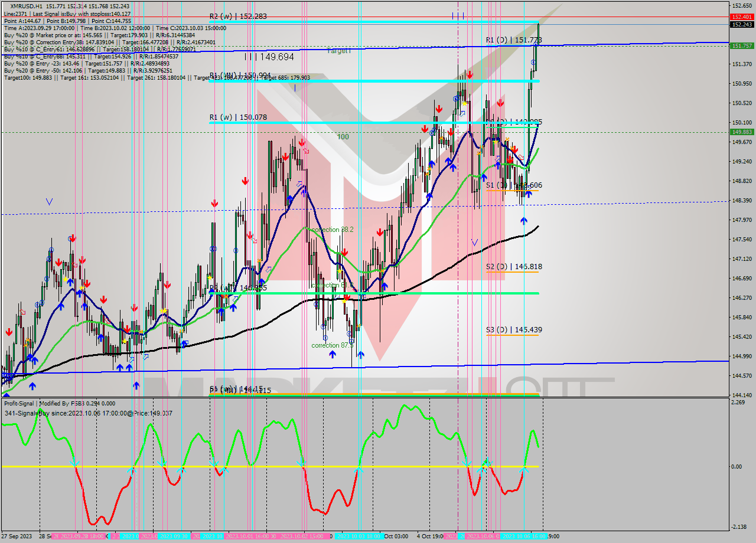Viewport: 756px width, 543px height.
Task: Click a blue buy arrow below the candles near S1
Action: pyautogui.click(x=529, y=195)
